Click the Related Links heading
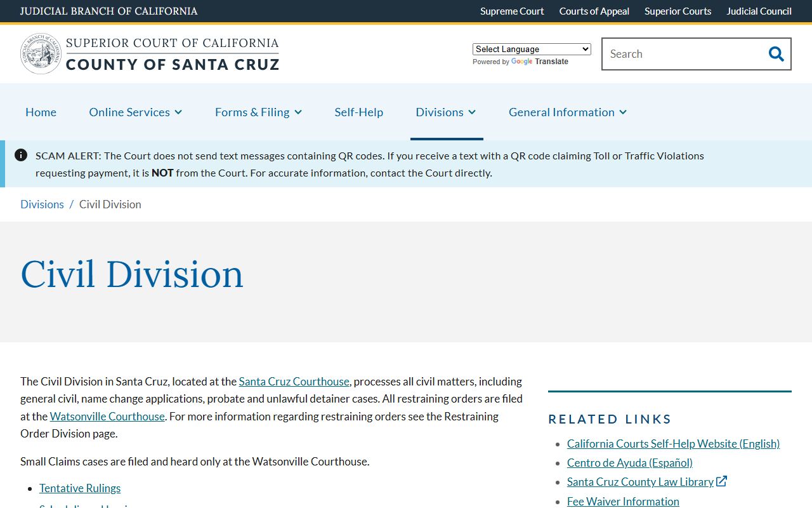Viewport: 812px width, 508px height. [x=610, y=419]
